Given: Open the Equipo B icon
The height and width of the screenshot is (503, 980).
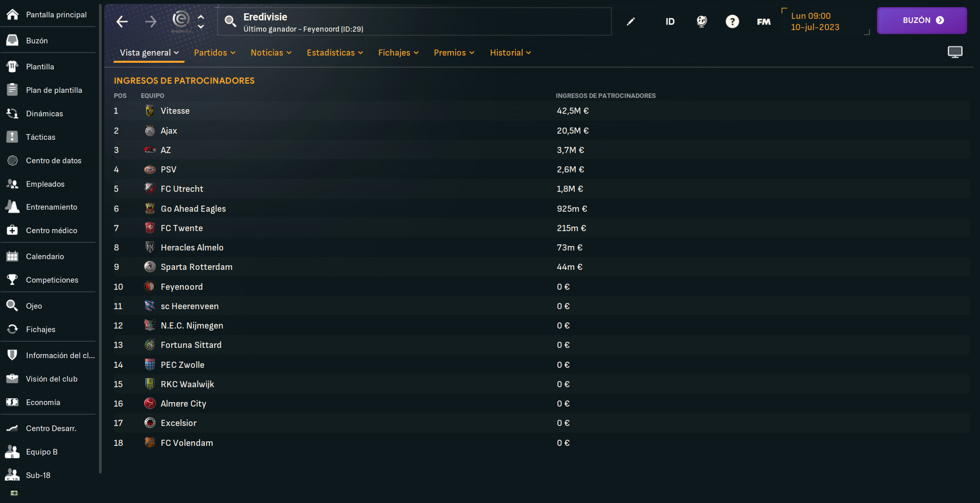Looking at the screenshot, I should (x=12, y=451).
